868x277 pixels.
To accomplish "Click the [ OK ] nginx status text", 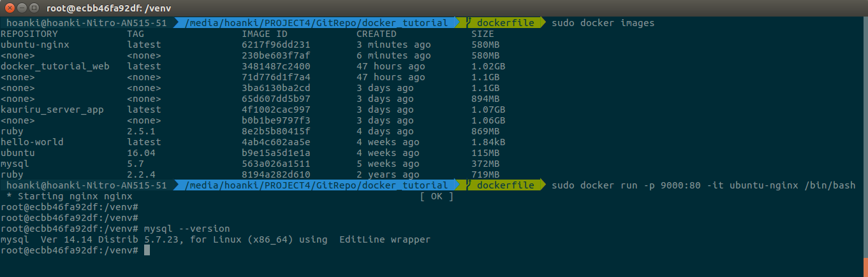I will tap(437, 196).
